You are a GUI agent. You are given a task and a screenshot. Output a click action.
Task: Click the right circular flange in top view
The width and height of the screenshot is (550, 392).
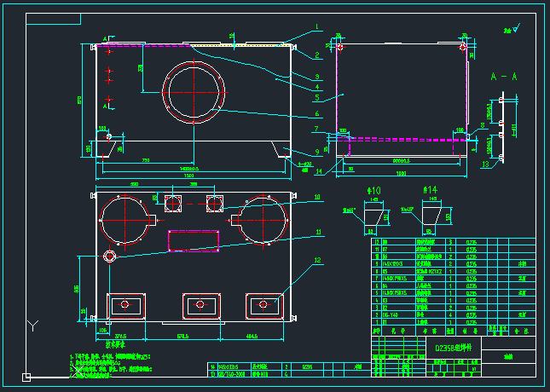coord(263,220)
